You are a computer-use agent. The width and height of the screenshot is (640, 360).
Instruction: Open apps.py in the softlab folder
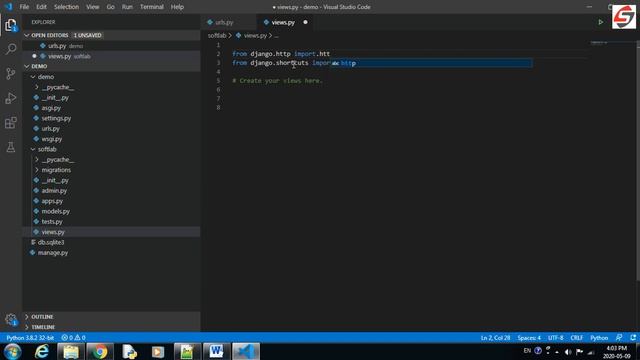(111, 201)
